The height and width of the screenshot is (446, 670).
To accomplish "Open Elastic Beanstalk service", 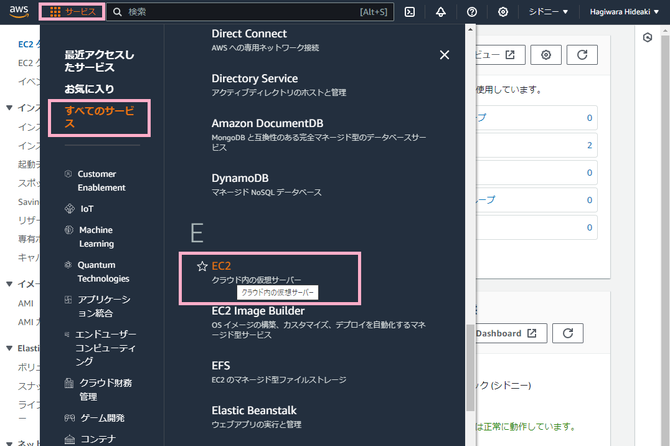I will pyautogui.click(x=254, y=410).
